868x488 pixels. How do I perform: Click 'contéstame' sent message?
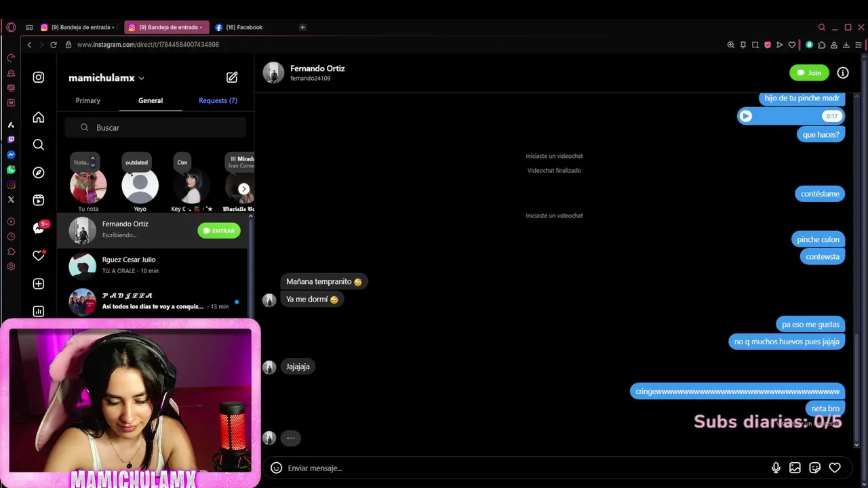point(820,194)
